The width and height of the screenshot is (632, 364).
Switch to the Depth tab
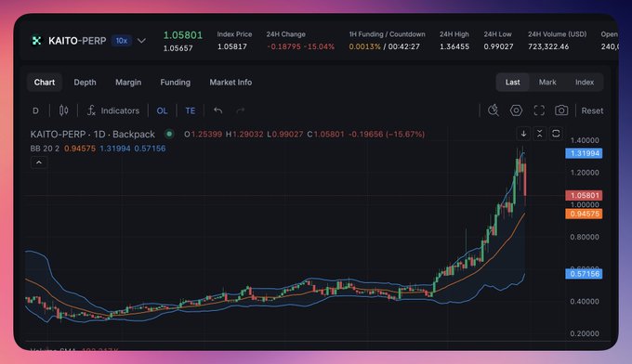click(86, 82)
